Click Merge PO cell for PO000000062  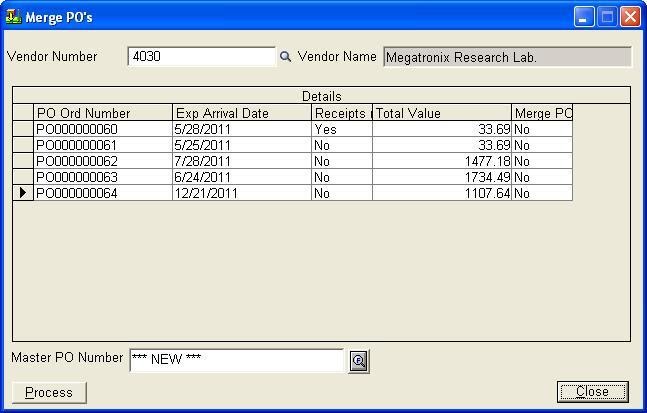click(542, 161)
